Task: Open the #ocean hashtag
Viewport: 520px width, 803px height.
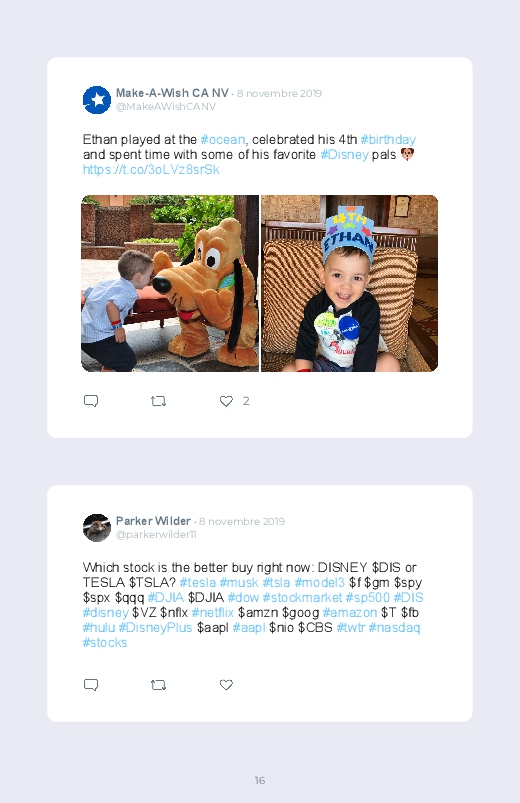Action: (223, 140)
